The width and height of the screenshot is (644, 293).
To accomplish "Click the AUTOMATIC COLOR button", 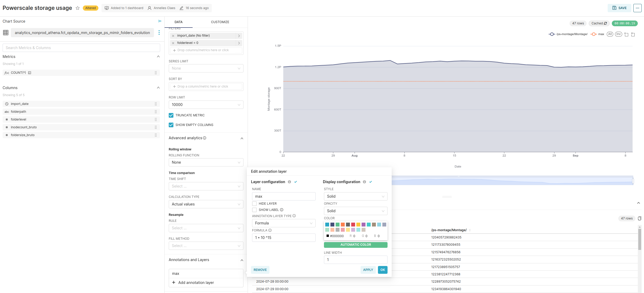I will pos(356,245).
